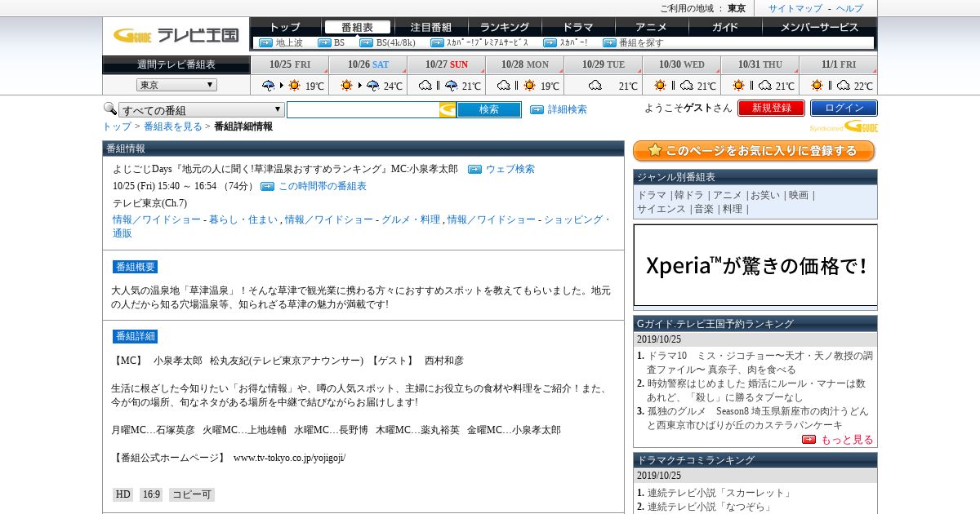Screen dimensions: 980x514
Task: Click the magnifier icon by search category
Action: click(109, 109)
